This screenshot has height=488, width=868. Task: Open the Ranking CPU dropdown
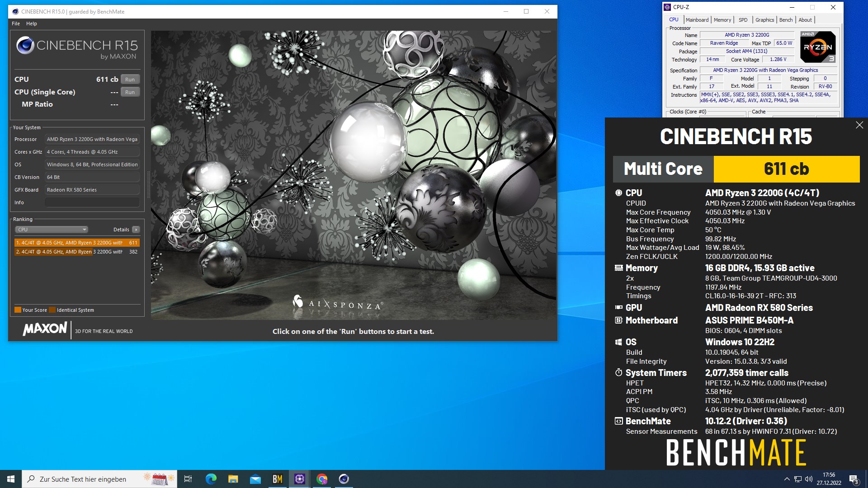tap(52, 230)
